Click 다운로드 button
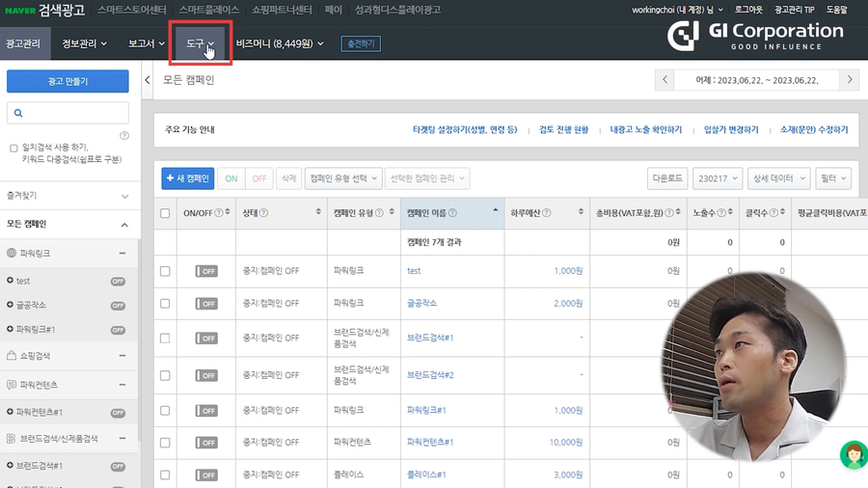The height and width of the screenshot is (488, 868). tap(667, 178)
